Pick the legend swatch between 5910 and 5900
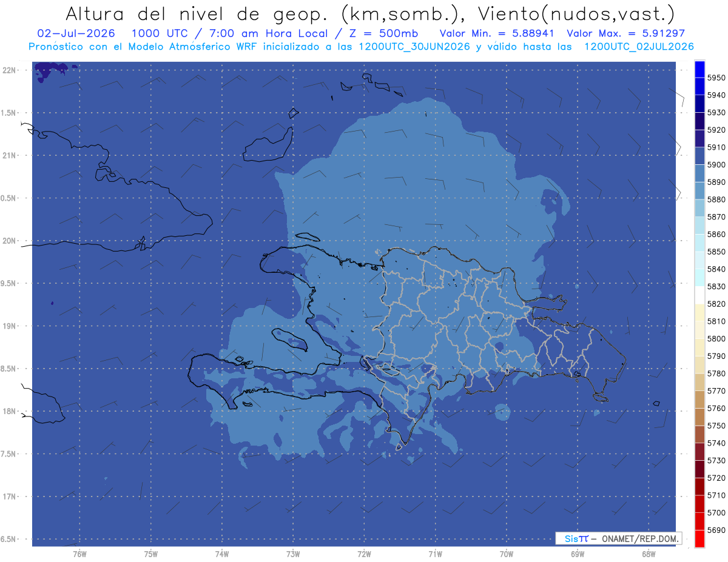 pos(699,156)
